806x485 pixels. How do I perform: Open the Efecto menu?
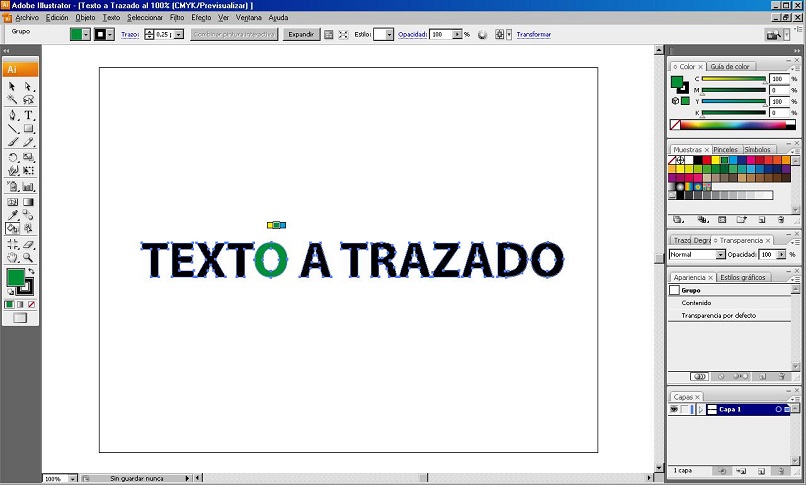(x=201, y=17)
